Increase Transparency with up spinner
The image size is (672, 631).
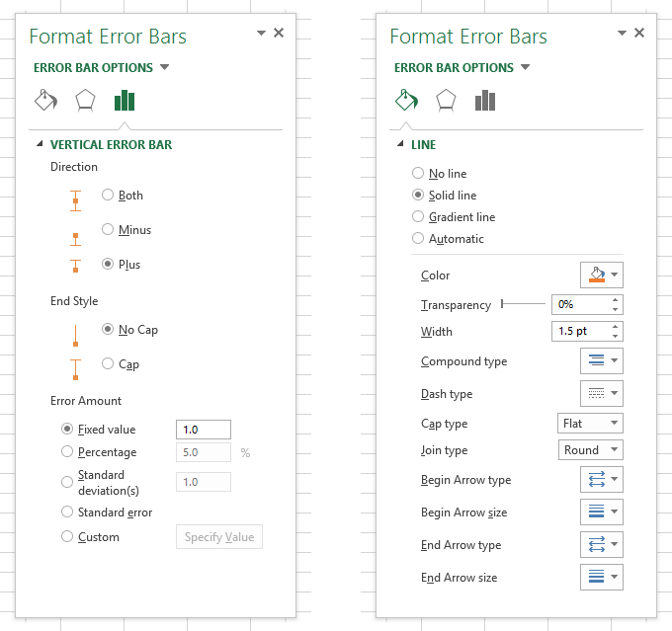(x=616, y=300)
